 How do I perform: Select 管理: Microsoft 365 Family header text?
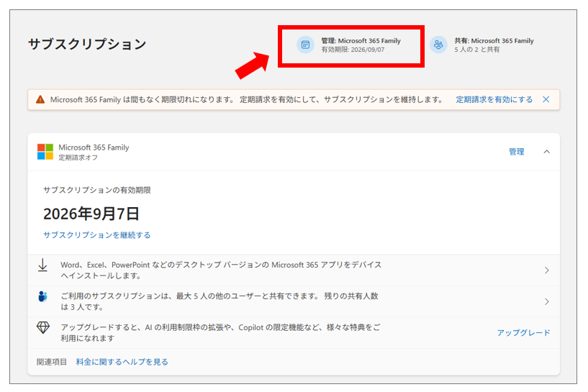361,41
